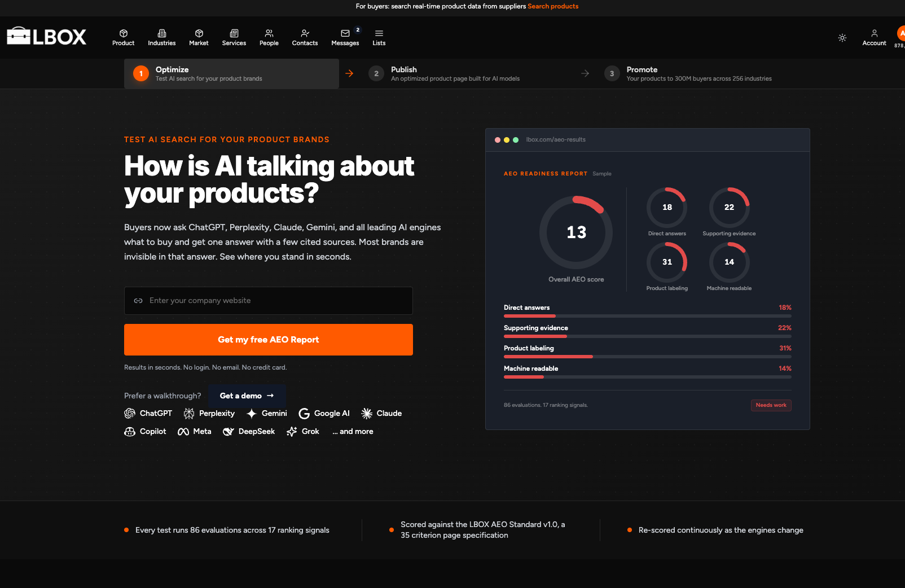Click the ChatGPT logo icon
905x588 pixels.
click(130, 414)
